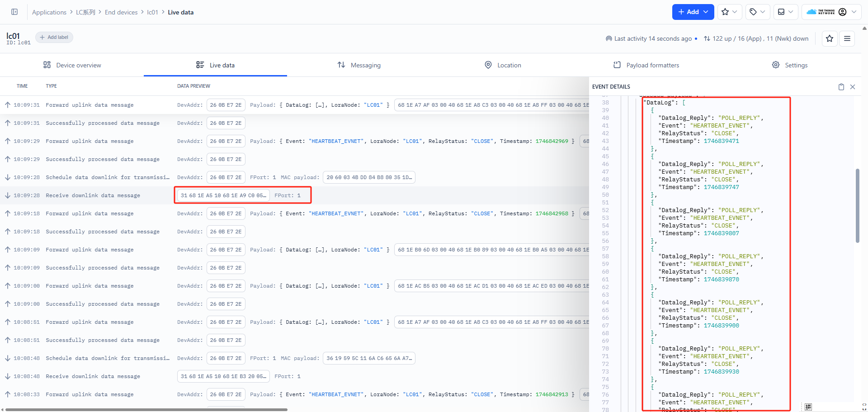868x412 pixels.
Task: Open the 10:09:31 Forward uplink data message
Action: [294, 105]
